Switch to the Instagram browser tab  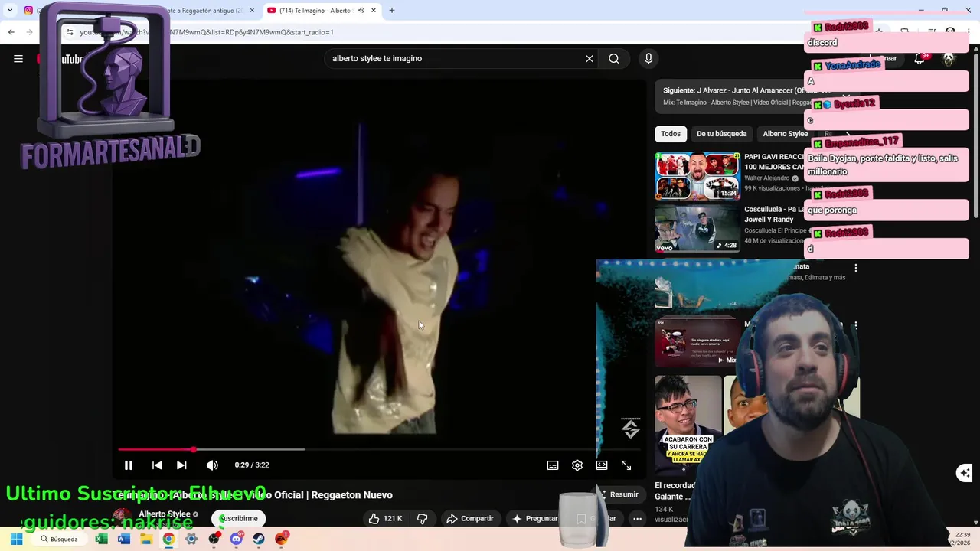coord(29,11)
